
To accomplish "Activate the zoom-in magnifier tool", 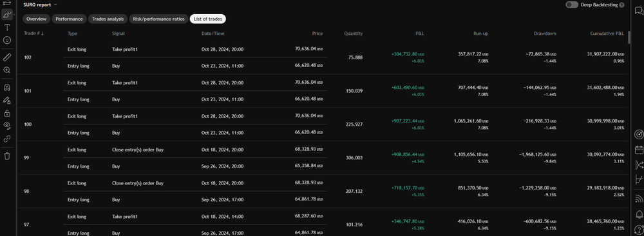I will click(6, 70).
